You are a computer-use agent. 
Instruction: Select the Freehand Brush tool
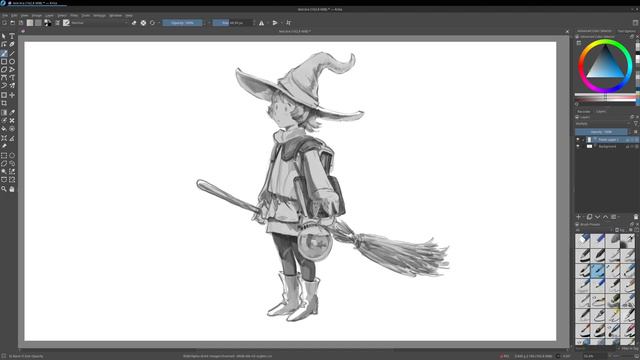pos(4,53)
